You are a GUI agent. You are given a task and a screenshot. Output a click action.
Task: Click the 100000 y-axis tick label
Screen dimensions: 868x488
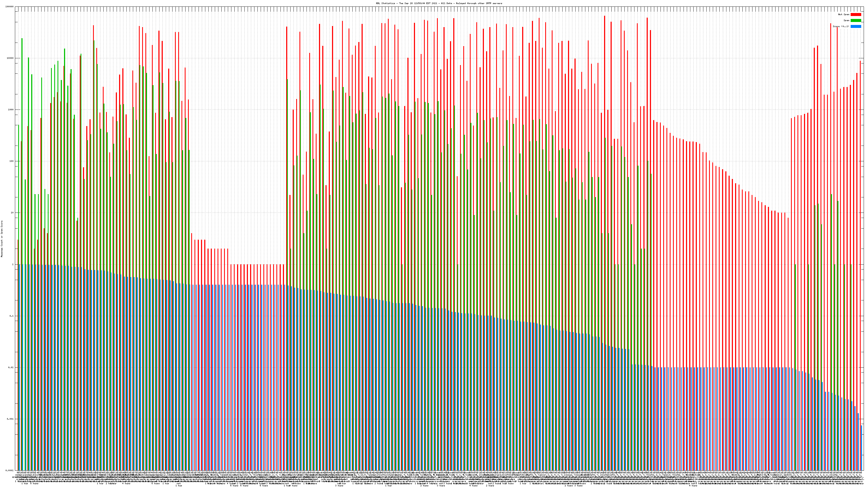pos(10,7)
